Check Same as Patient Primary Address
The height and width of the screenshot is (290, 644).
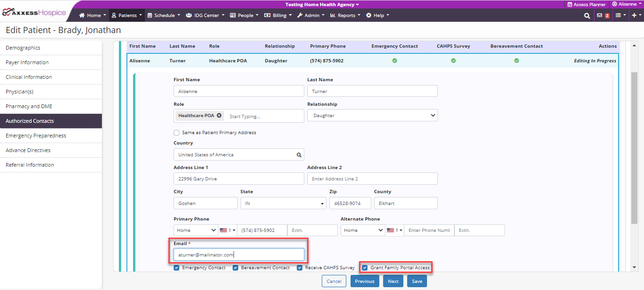pyautogui.click(x=176, y=133)
